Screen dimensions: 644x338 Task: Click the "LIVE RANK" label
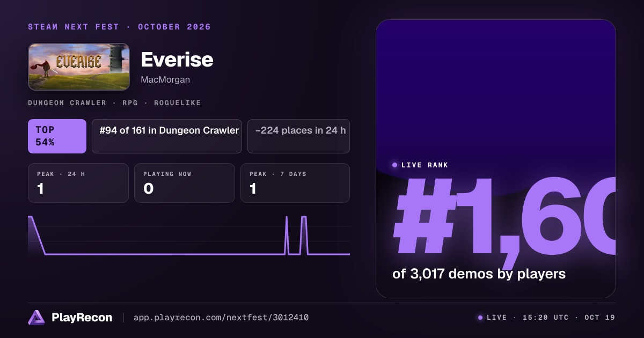(x=425, y=165)
